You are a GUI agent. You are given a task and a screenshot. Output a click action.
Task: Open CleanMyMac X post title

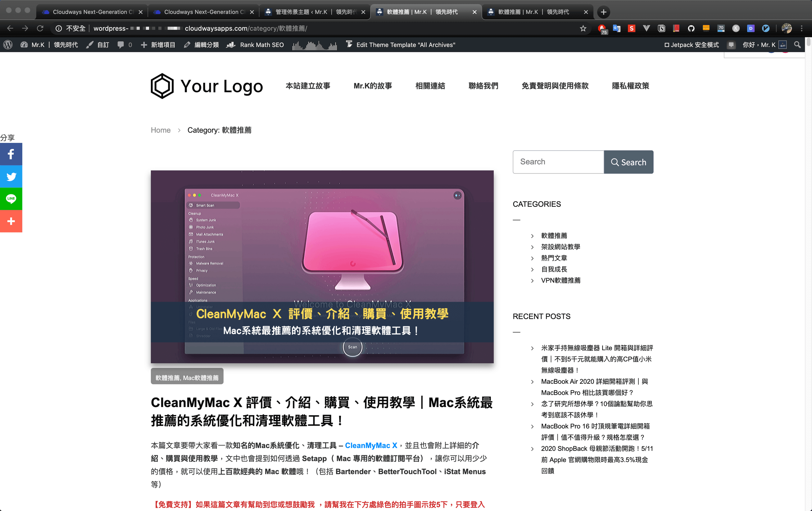[x=322, y=412]
